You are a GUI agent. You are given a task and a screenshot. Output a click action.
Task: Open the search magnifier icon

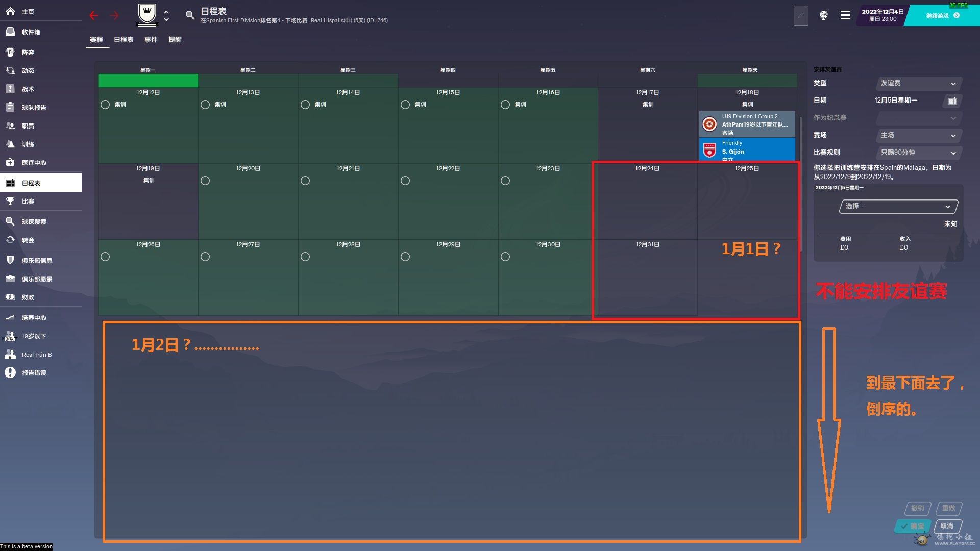(190, 15)
